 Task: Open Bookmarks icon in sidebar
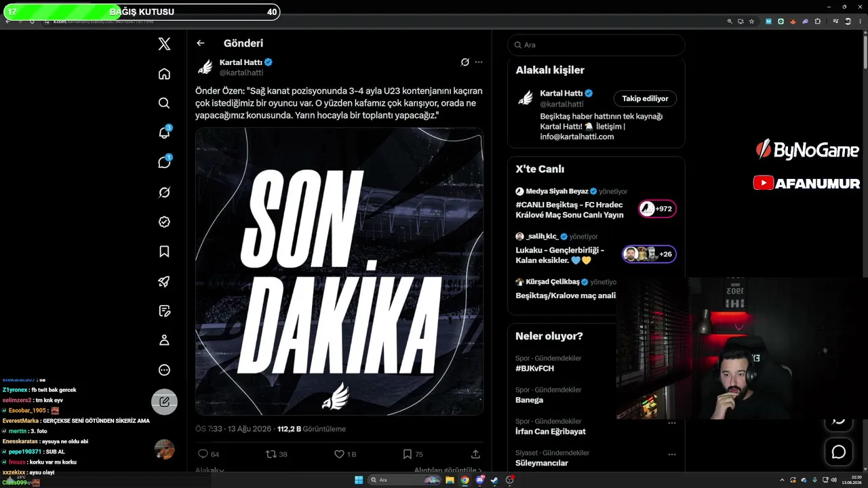pyautogui.click(x=164, y=251)
